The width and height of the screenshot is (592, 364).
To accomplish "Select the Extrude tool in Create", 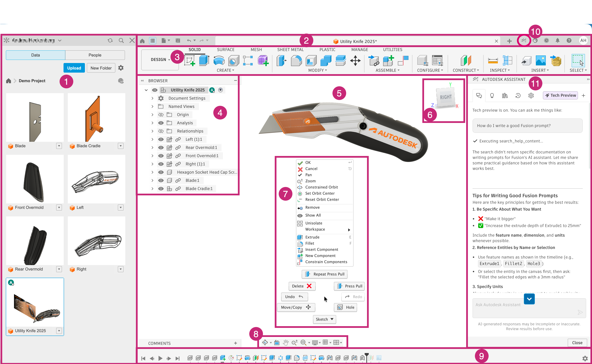I will click(204, 60).
